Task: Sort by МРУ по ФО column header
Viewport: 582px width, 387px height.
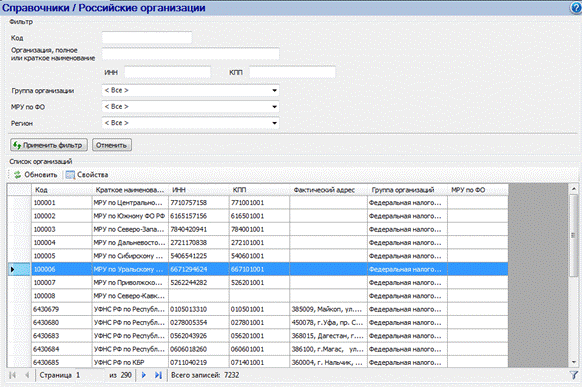Action: [478, 190]
